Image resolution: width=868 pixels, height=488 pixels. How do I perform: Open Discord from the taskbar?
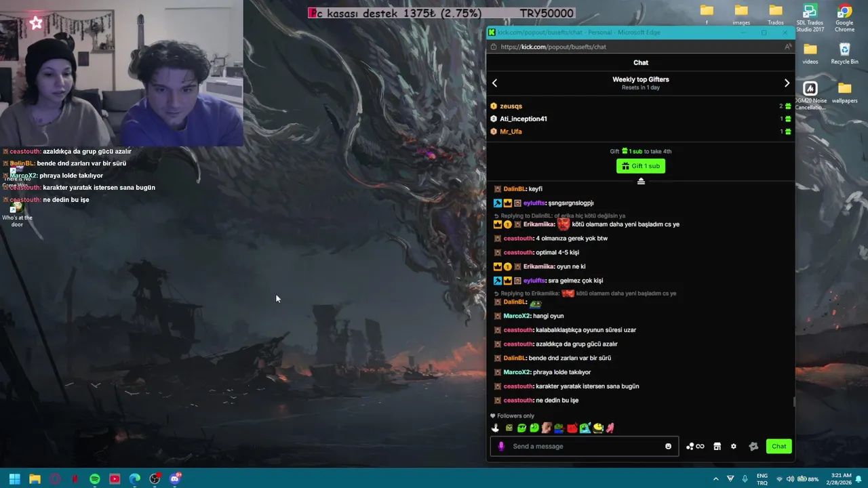(175, 479)
